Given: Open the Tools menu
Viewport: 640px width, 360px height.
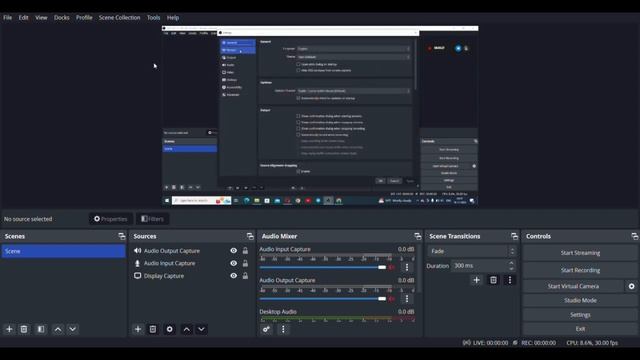Looking at the screenshot, I should tap(153, 18).
